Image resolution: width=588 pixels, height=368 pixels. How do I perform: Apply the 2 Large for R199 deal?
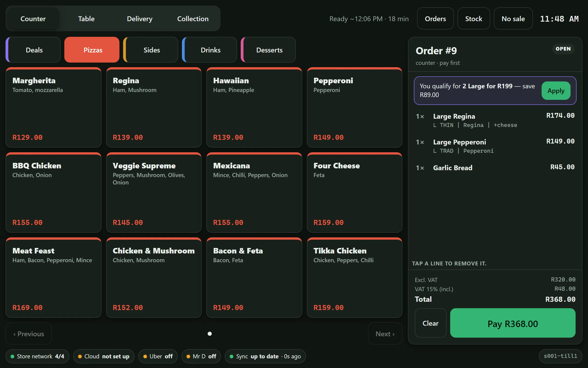(x=556, y=91)
